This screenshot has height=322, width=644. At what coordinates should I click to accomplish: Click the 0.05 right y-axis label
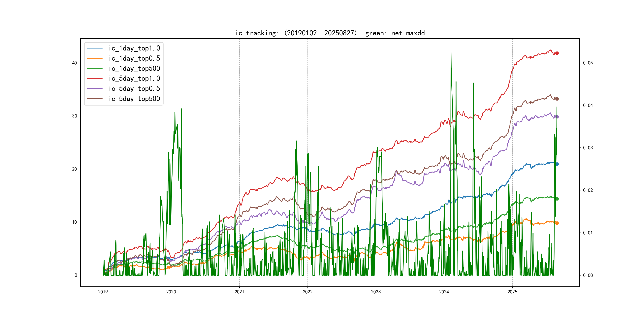coord(588,63)
